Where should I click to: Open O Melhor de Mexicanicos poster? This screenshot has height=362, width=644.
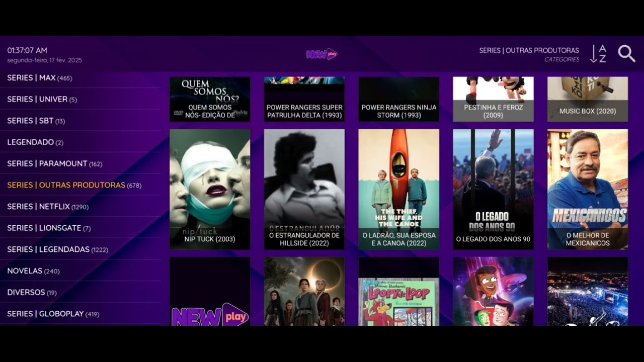[588, 190]
